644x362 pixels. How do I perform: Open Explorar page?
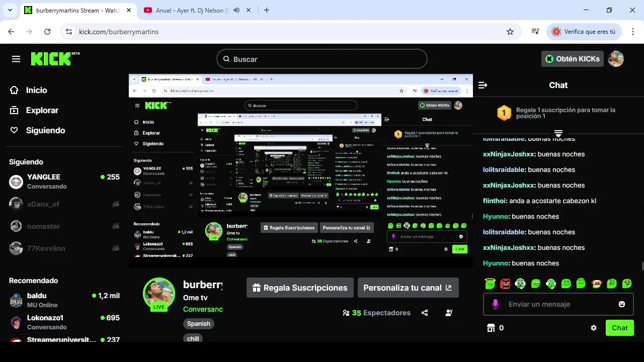point(34,110)
